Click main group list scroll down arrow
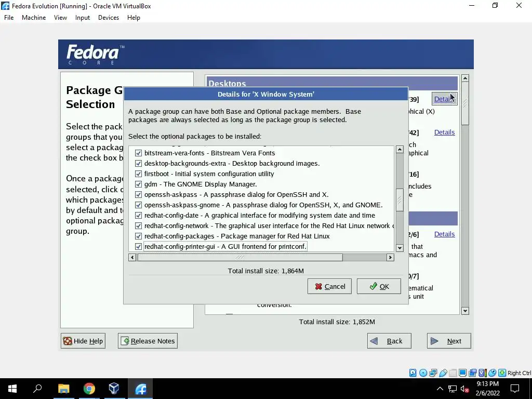Viewport: 532px width, 399px height. pyautogui.click(x=465, y=311)
